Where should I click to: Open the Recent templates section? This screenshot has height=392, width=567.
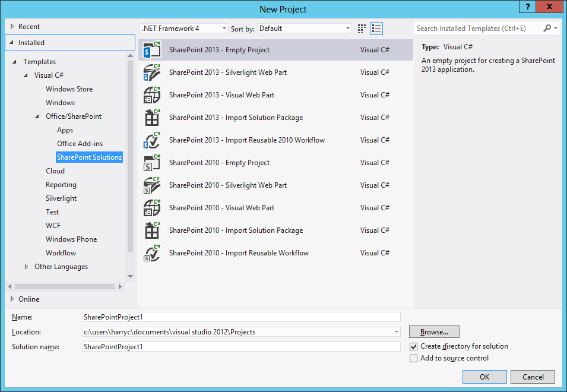pyautogui.click(x=28, y=26)
